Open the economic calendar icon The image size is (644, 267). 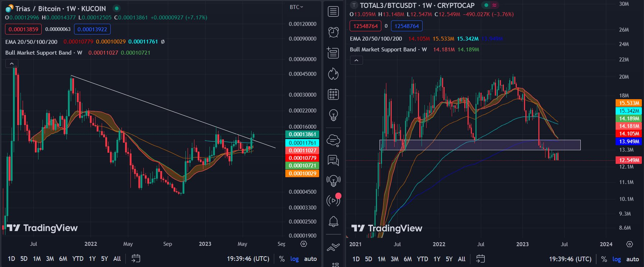click(333, 94)
